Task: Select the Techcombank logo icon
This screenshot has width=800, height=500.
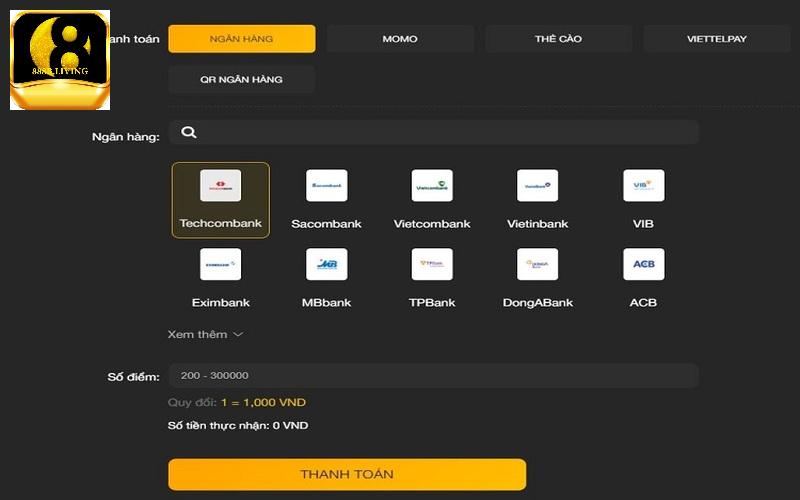Action: pyautogui.click(x=220, y=186)
